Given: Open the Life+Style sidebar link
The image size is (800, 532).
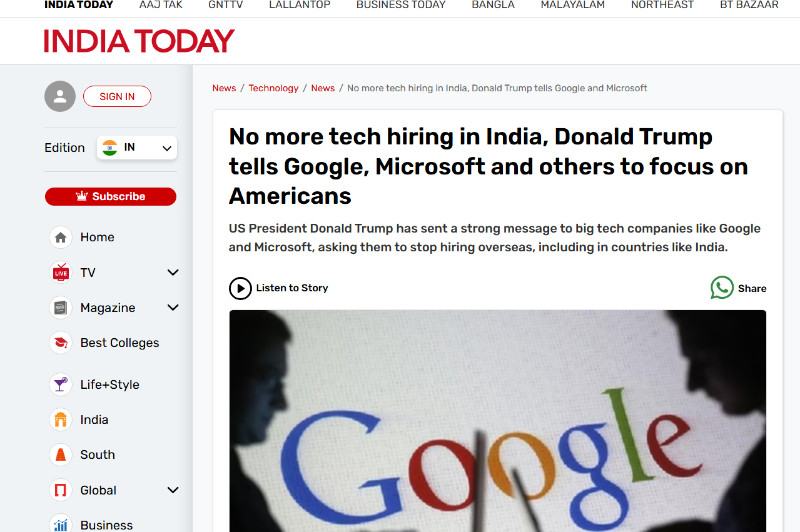Looking at the screenshot, I should pyautogui.click(x=110, y=384).
